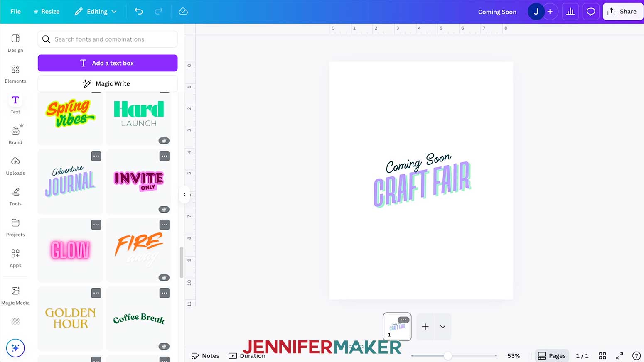This screenshot has height=362, width=644.
Task: Open the Editing mode dropdown
Action: 96,12
